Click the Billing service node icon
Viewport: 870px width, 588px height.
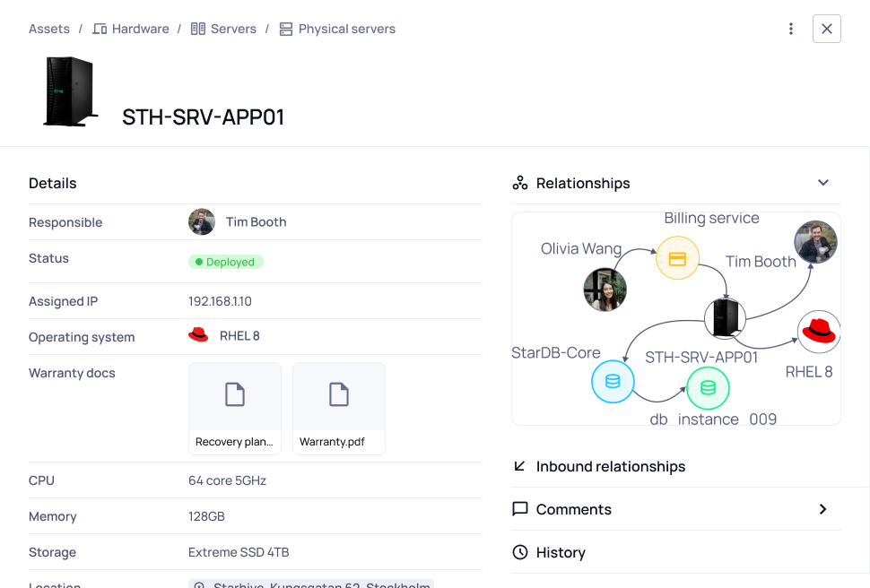pyautogui.click(x=677, y=259)
